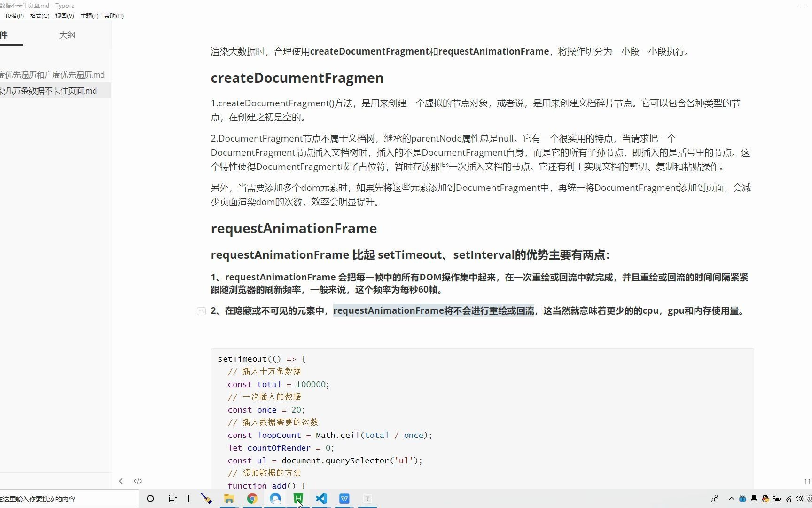Switch to HBuilder green H app
Screen dimensions: 812x508
click(x=298, y=499)
